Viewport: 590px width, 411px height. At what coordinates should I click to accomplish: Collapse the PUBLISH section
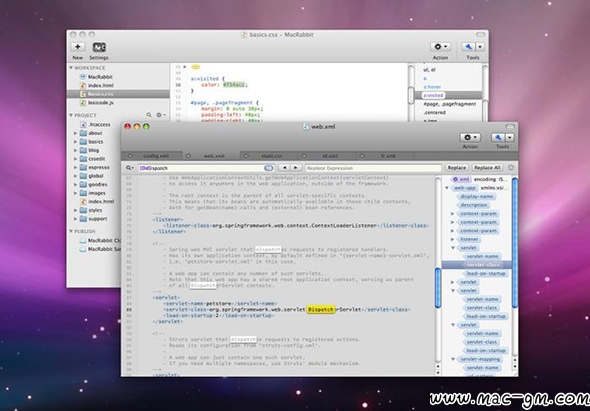click(71, 231)
